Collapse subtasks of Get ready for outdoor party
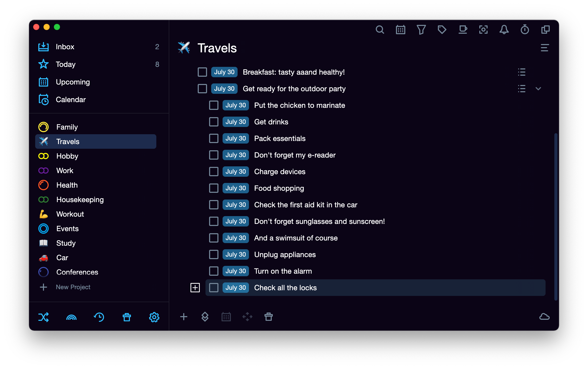Screen dimensions: 588x369 538,89
